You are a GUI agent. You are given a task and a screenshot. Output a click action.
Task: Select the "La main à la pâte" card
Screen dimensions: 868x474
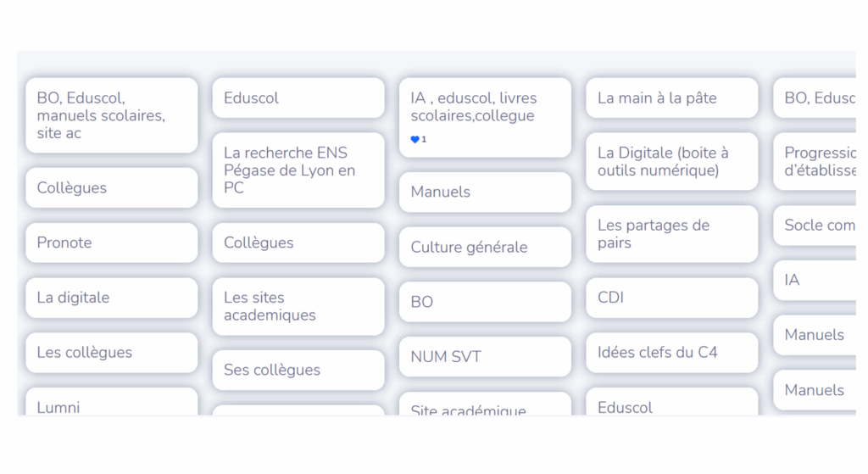click(x=671, y=98)
